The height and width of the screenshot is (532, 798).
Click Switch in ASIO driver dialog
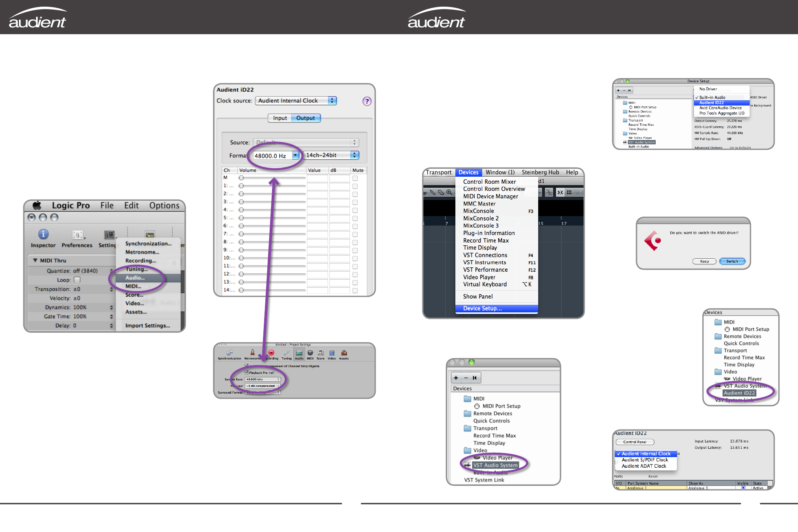732,261
